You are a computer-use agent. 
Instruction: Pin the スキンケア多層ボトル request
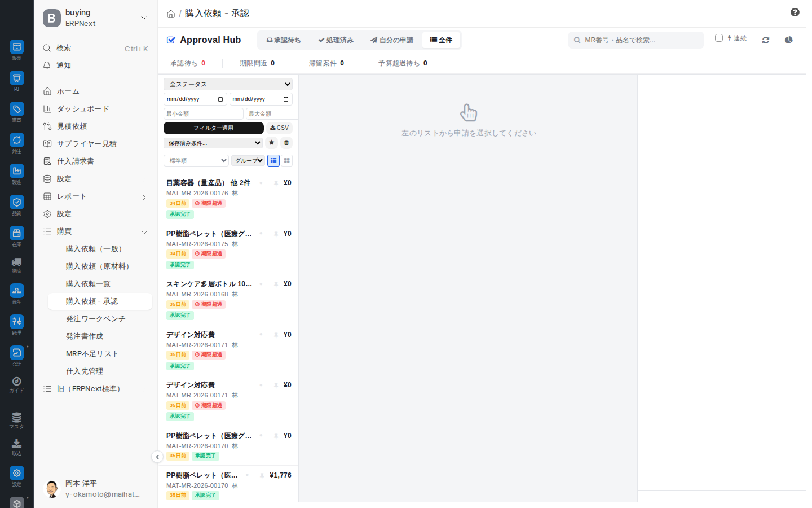point(276,284)
